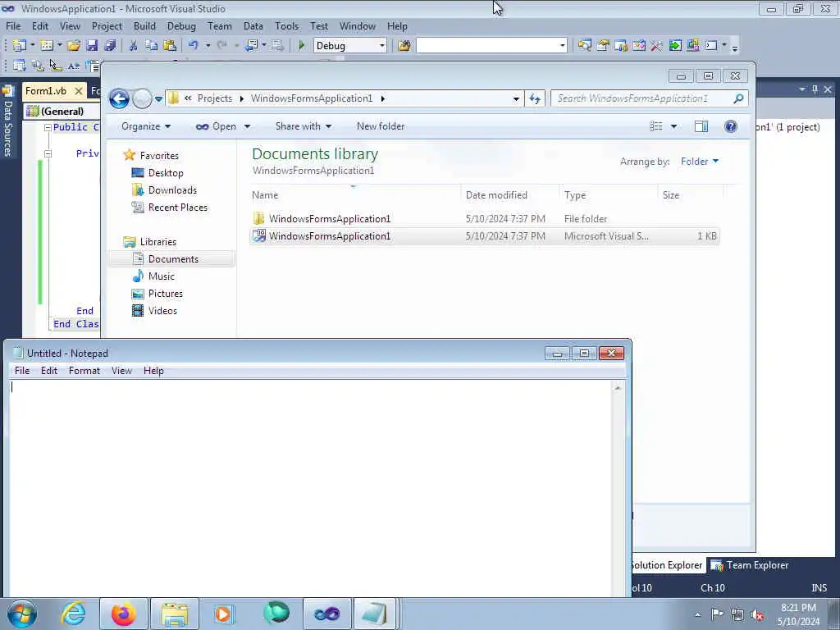Go back in Explorer with blue arrow
Viewport: 840px width, 630px height.
(120, 98)
